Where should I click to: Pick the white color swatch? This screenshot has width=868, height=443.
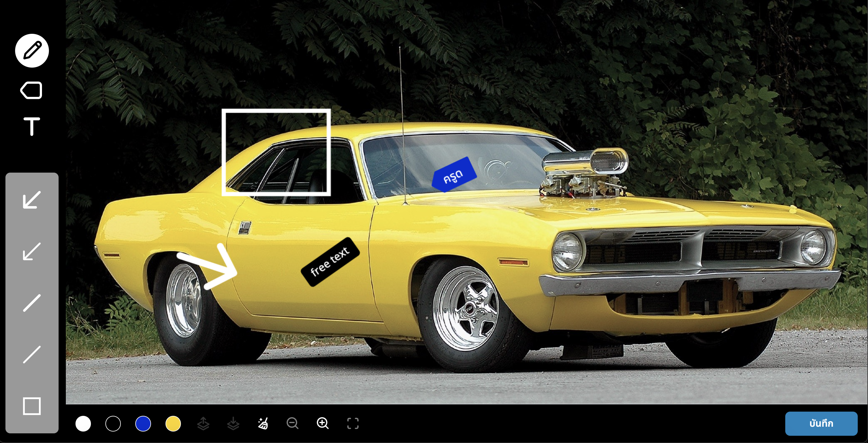click(83, 423)
